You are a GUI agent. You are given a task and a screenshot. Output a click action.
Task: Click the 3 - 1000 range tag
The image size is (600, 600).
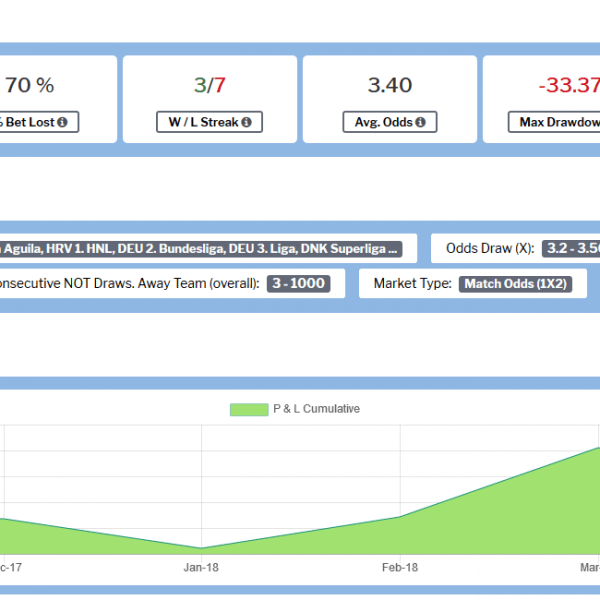click(x=298, y=284)
